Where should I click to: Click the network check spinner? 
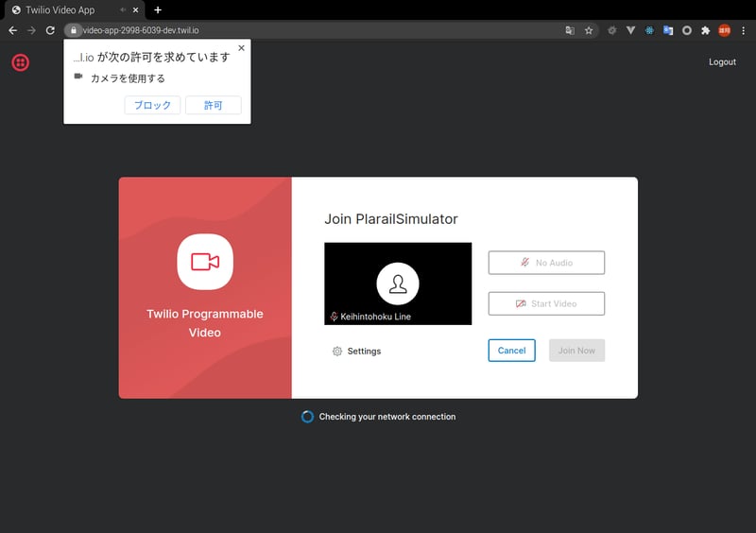(x=307, y=417)
